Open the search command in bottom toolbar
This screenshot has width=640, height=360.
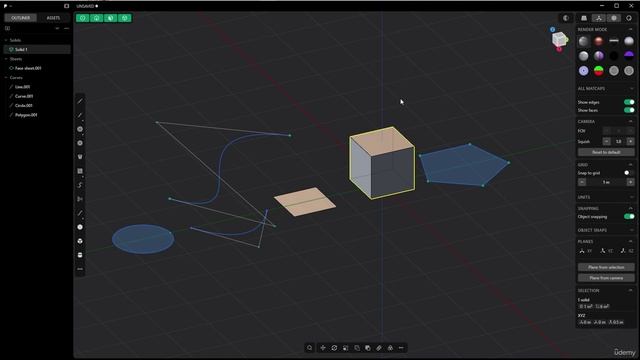(x=309, y=348)
